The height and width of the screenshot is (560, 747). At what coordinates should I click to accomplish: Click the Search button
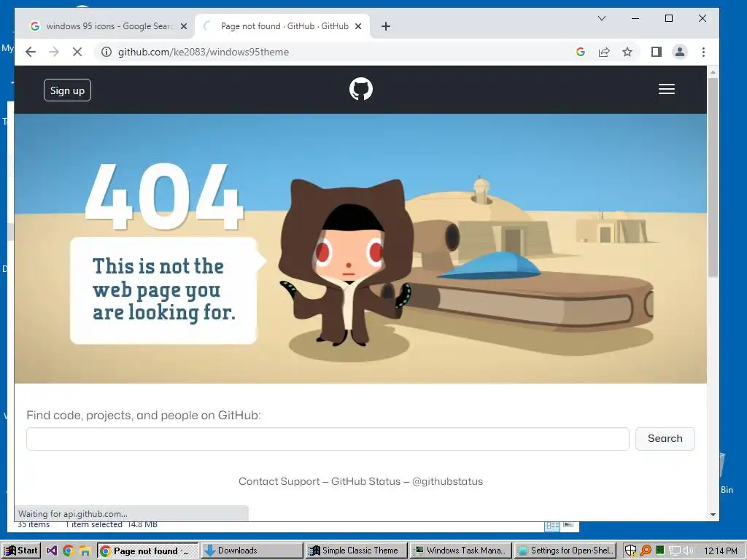(665, 438)
